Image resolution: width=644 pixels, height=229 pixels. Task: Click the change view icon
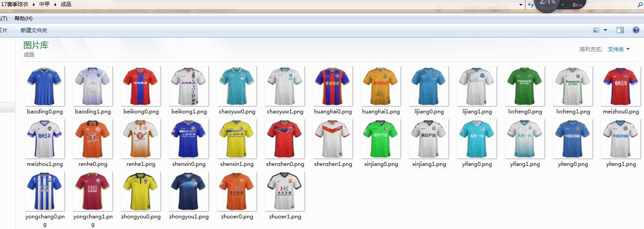pyautogui.click(x=596, y=30)
